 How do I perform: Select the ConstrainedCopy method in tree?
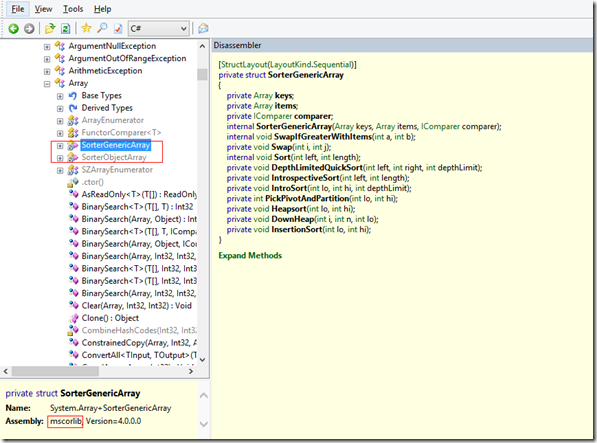click(139, 343)
